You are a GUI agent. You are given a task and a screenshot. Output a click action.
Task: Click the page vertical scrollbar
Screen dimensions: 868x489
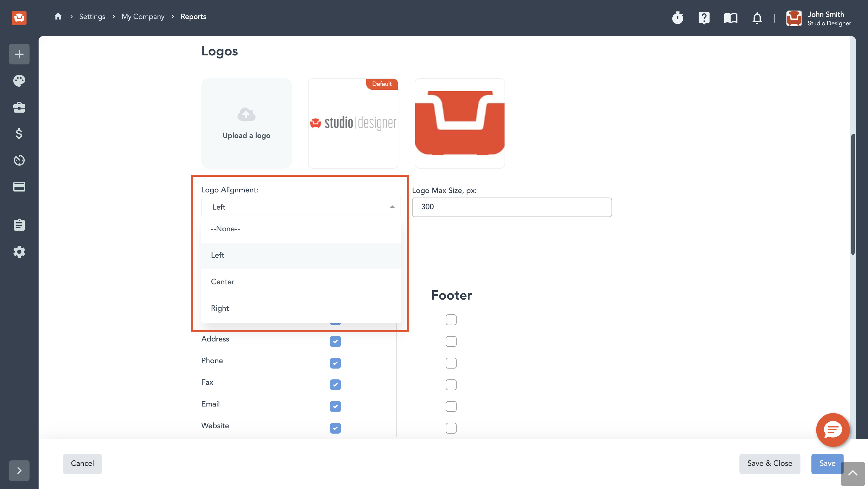853,195
